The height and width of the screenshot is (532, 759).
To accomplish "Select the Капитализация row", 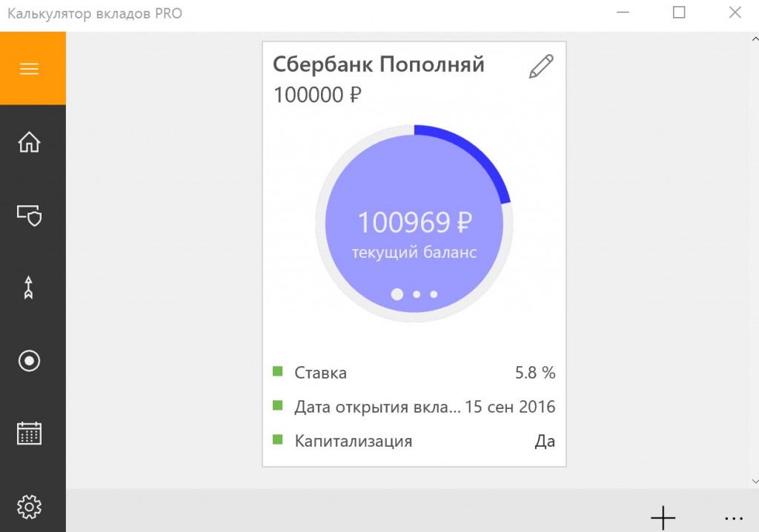I will 414,441.
